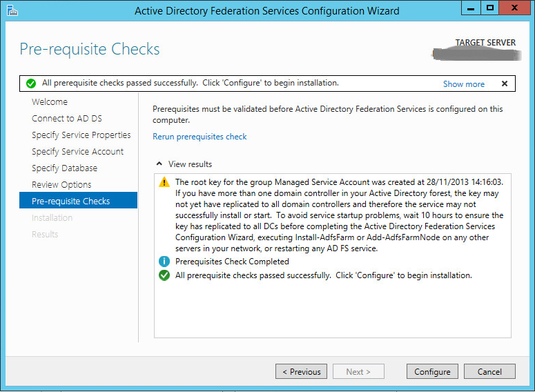535x392 pixels.
Task: Go to the Welcome step
Action: coord(50,102)
